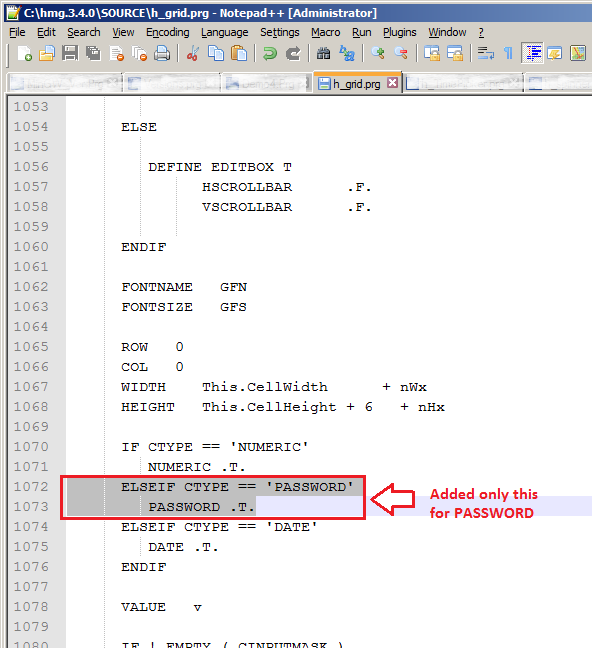Cut the selection with the scissors icon

tap(193, 54)
